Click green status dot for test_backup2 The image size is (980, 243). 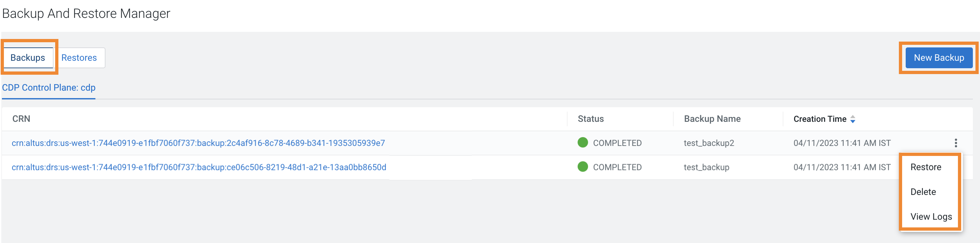point(582,142)
